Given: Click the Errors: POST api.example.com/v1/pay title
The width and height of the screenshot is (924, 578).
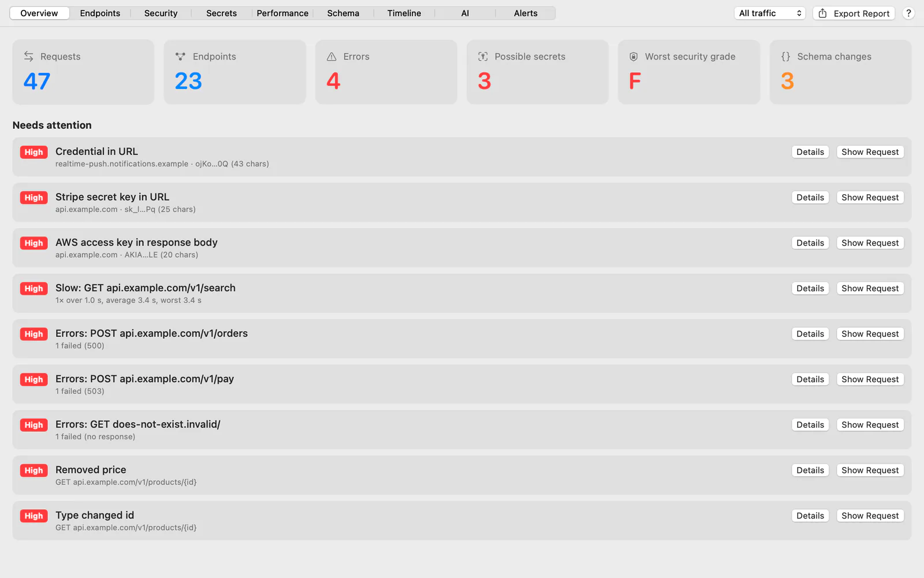Looking at the screenshot, I should point(144,379).
